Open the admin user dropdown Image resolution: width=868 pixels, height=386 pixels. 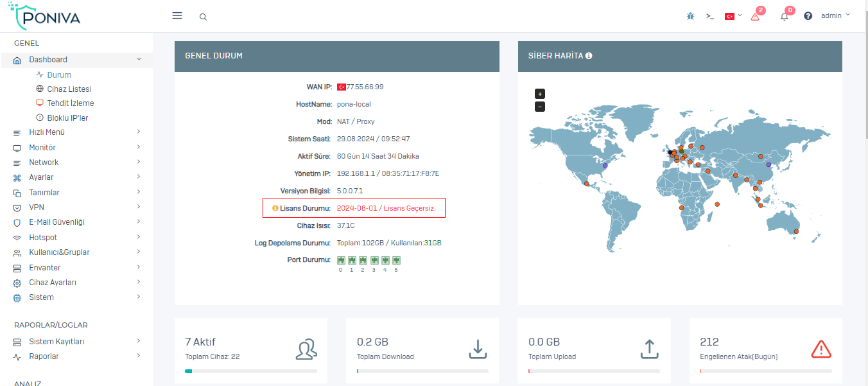point(835,15)
